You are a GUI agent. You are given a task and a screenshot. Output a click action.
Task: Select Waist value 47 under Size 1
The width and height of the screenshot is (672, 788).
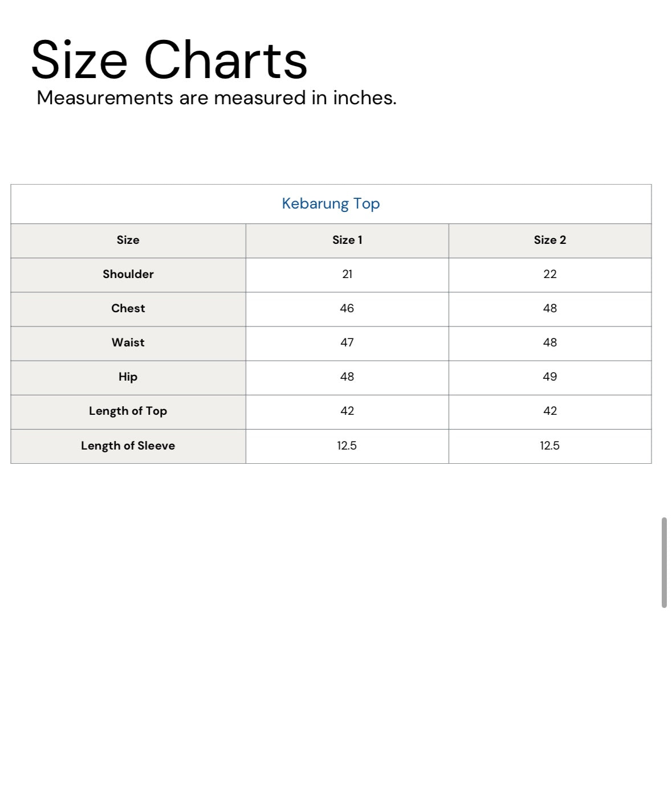tap(347, 342)
